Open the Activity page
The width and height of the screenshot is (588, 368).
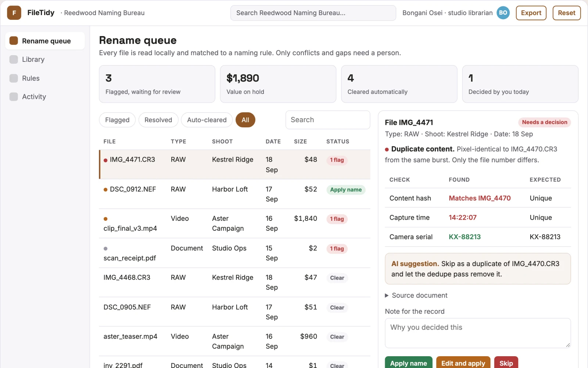tap(45, 96)
